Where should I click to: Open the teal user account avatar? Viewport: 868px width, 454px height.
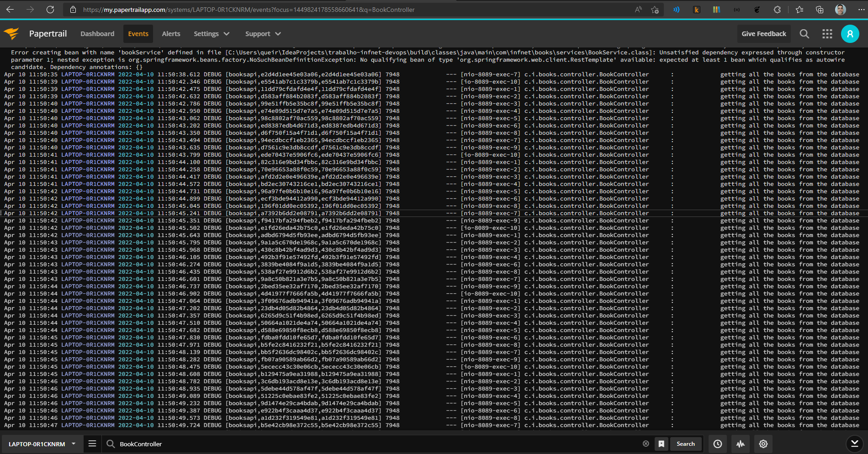click(x=850, y=34)
